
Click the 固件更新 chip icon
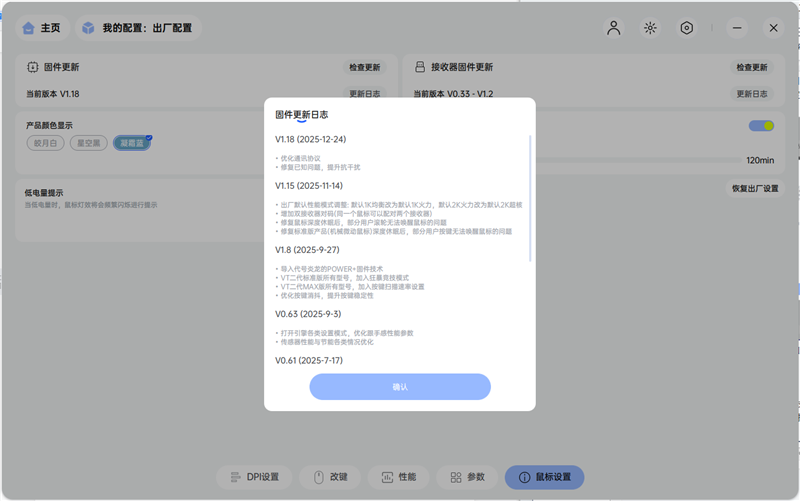pyautogui.click(x=33, y=67)
